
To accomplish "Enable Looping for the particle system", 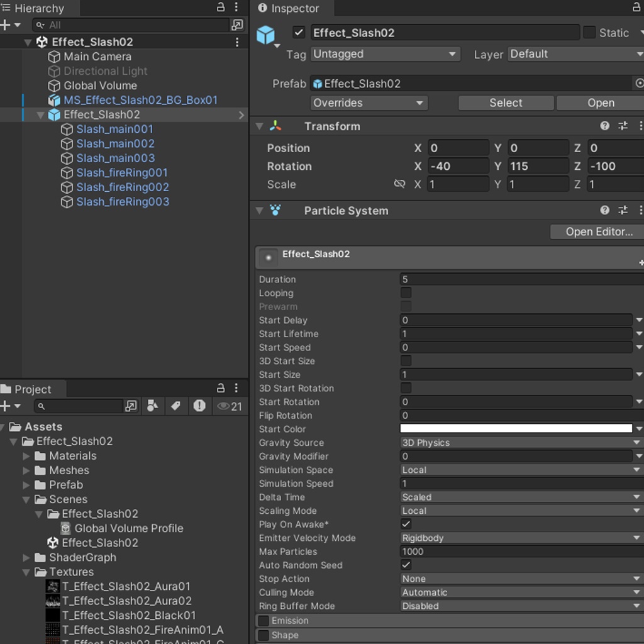I will (406, 293).
